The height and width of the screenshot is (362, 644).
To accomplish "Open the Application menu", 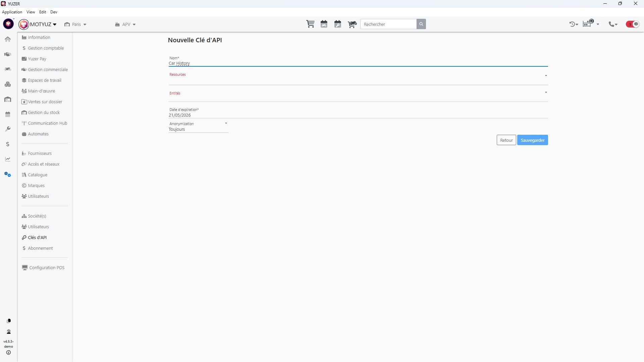I will [x=12, y=12].
